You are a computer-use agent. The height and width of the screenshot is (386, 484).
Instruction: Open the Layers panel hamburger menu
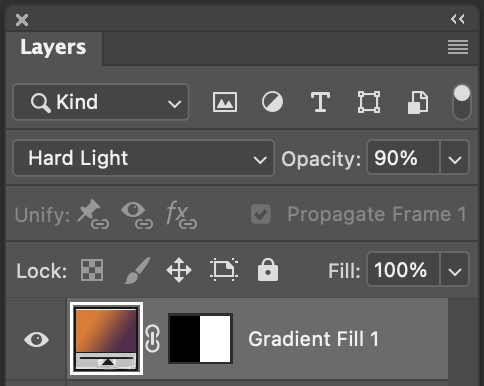coord(458,47)
